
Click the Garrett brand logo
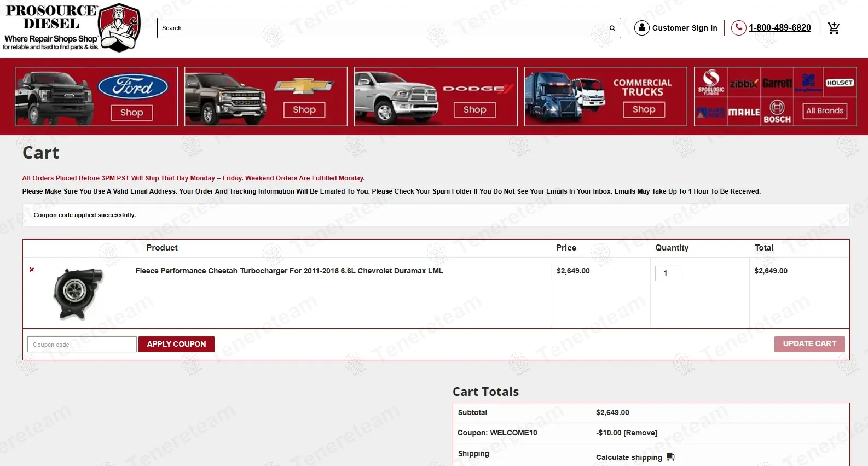[777, 83]
